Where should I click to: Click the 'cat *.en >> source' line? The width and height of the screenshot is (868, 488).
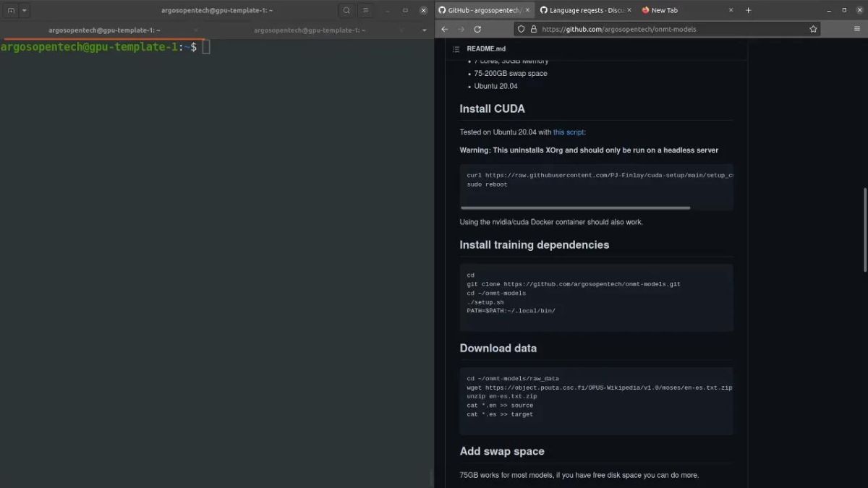tap(500, 406)
